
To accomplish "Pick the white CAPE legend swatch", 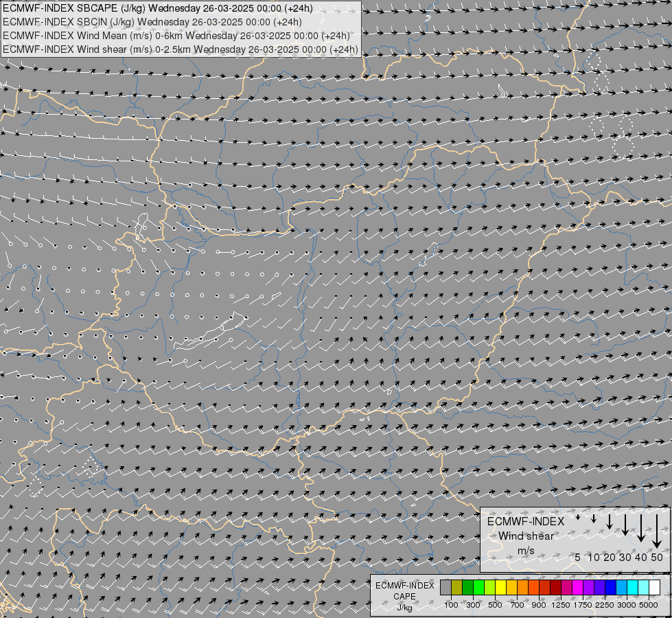I will pyautogui.click(x=654, y=588).
